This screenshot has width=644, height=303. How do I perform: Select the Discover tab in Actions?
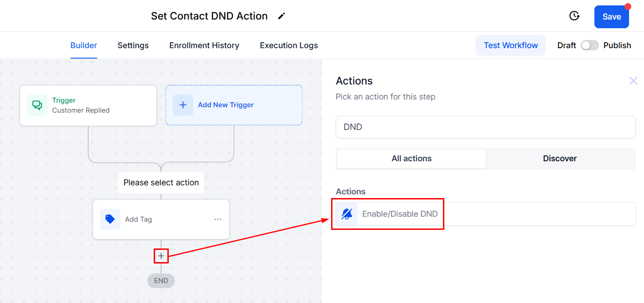559,159
